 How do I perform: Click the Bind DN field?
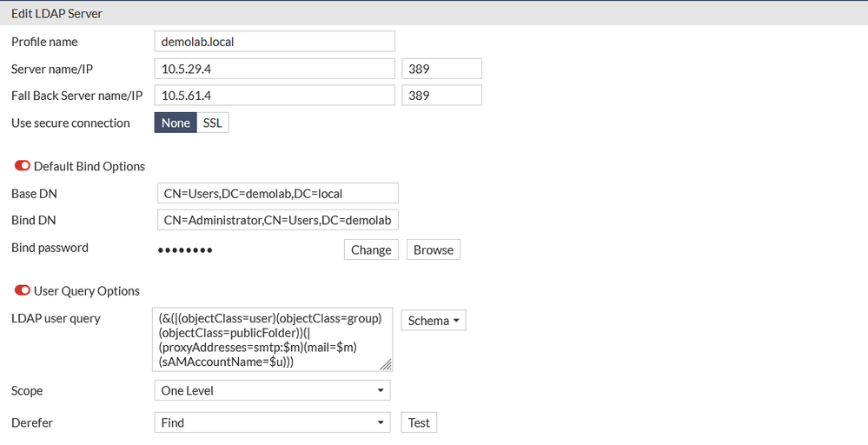[x=275, y=221]
